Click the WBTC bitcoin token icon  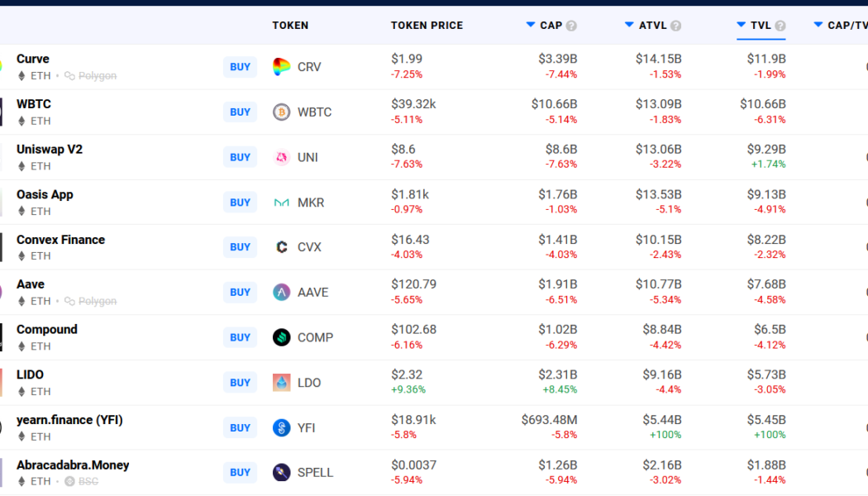click(282, 112)
